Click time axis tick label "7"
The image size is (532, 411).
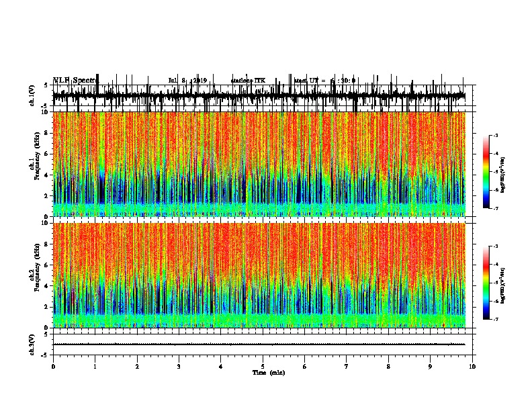coord(347,367)
